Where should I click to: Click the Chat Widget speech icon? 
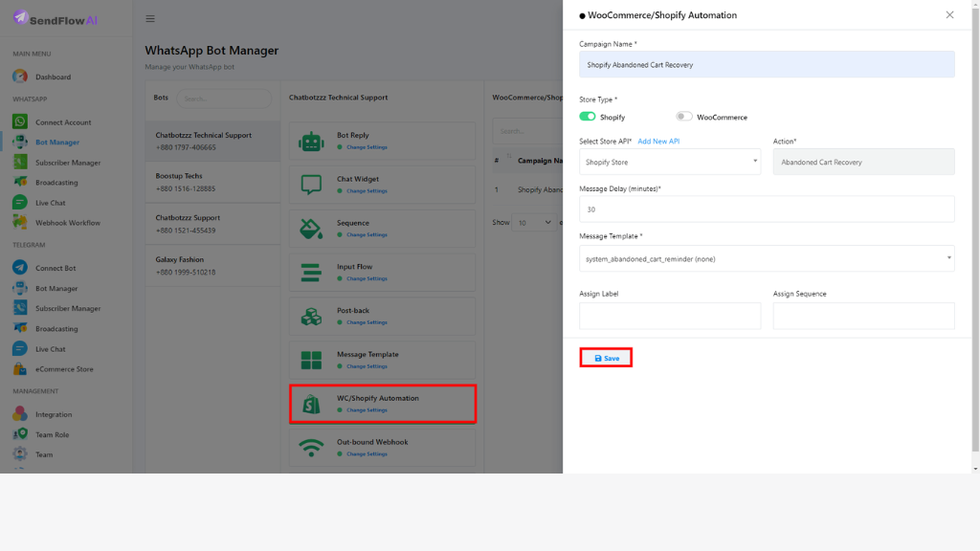311,185
